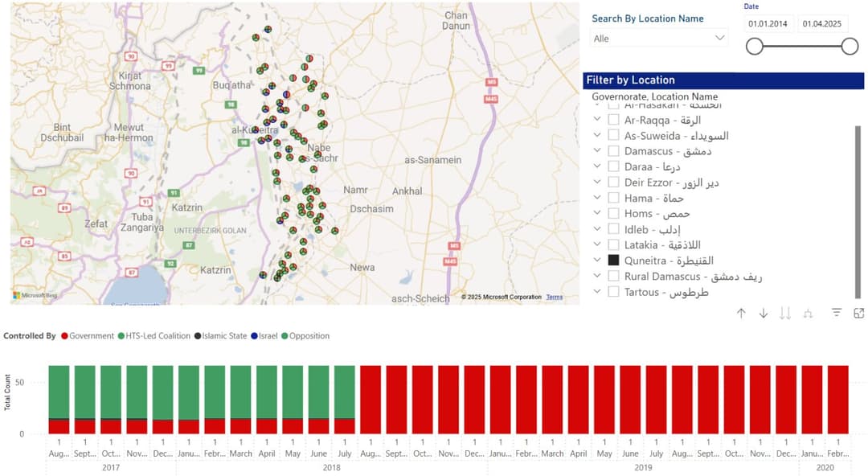868x476 pixels.
Task: Click the go to next level icon
Action: point(785,313)
